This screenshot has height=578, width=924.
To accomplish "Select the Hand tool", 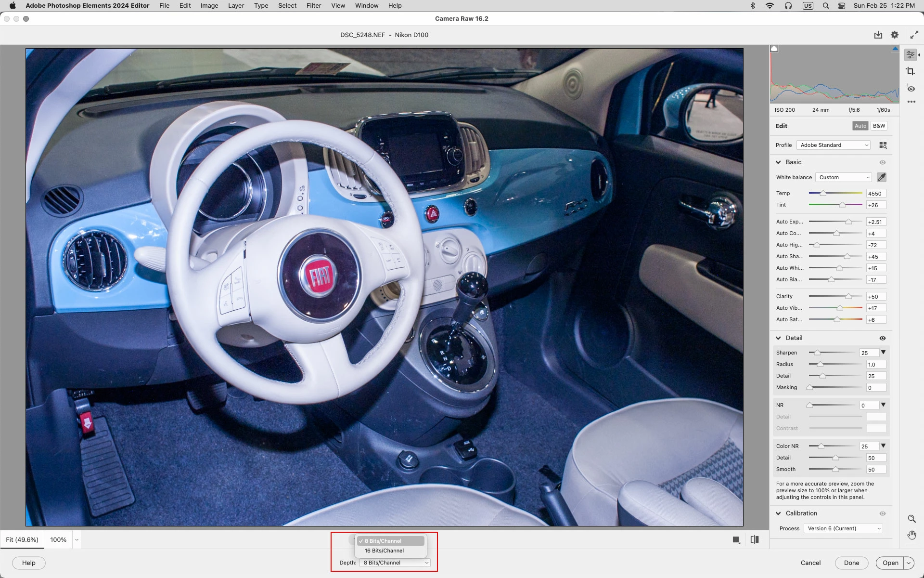I will tap(911, 535).
